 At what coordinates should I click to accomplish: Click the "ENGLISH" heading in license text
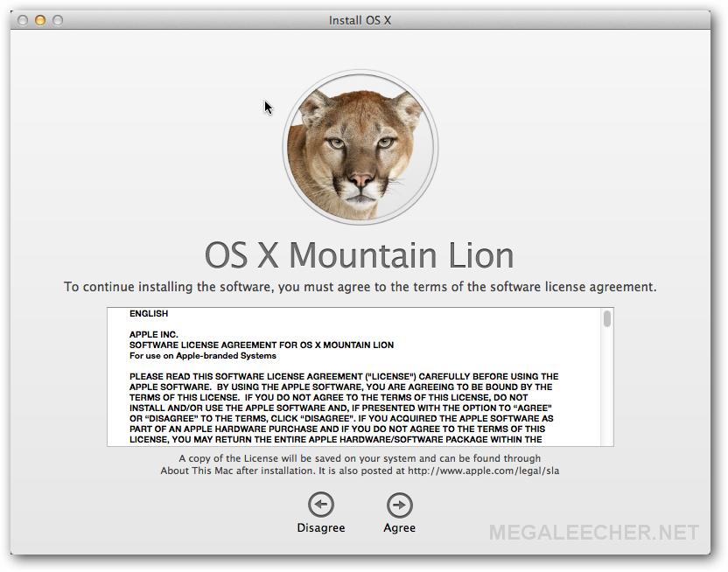coord(149,314)
